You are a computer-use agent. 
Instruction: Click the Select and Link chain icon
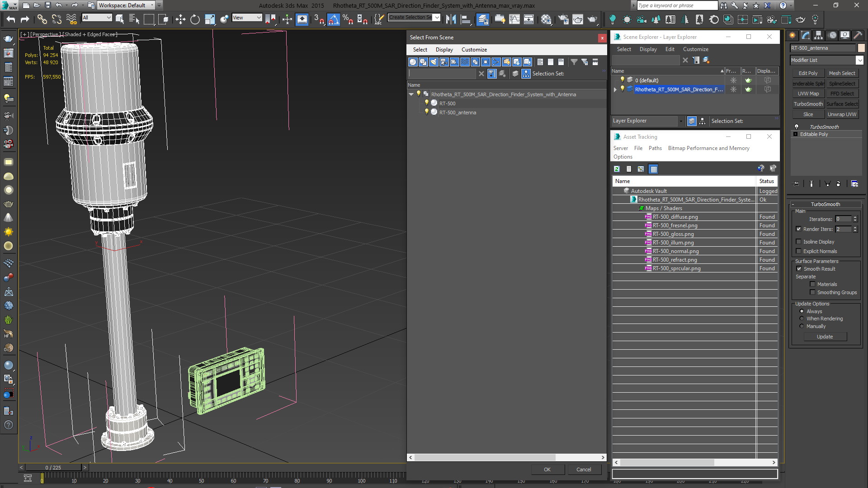[42, 19]
